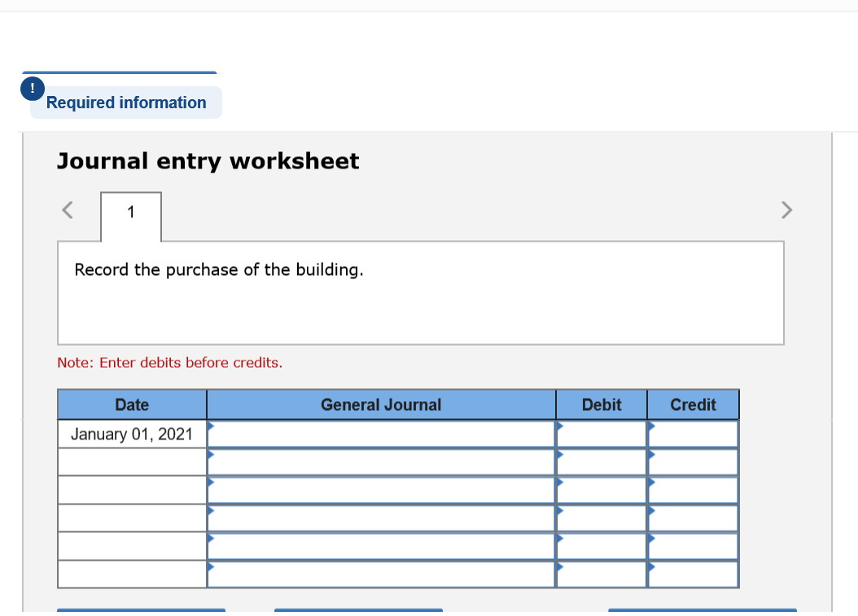
Task: Click the General Journal column header
Action: click(x=382, y=404)
